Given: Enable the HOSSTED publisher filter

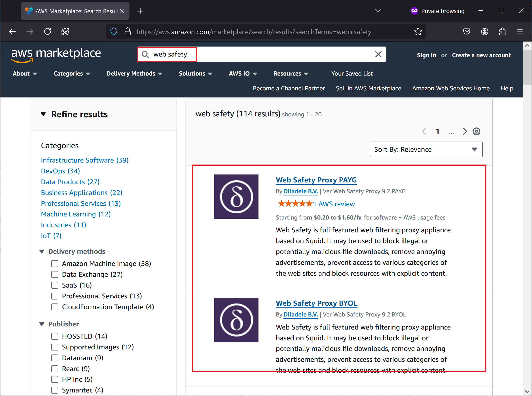Looking at the screenshot, I should pyautogui.click(x=55, y=336).
